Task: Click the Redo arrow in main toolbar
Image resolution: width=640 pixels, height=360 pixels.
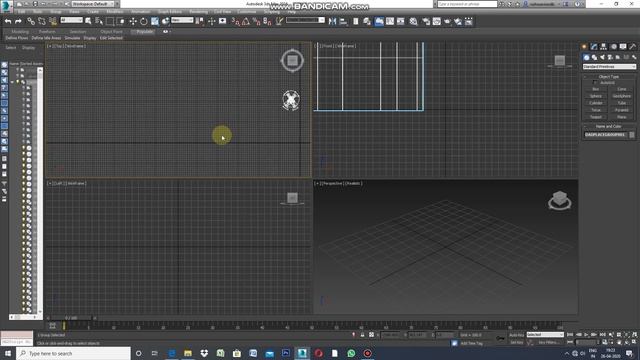Action: 18,21
